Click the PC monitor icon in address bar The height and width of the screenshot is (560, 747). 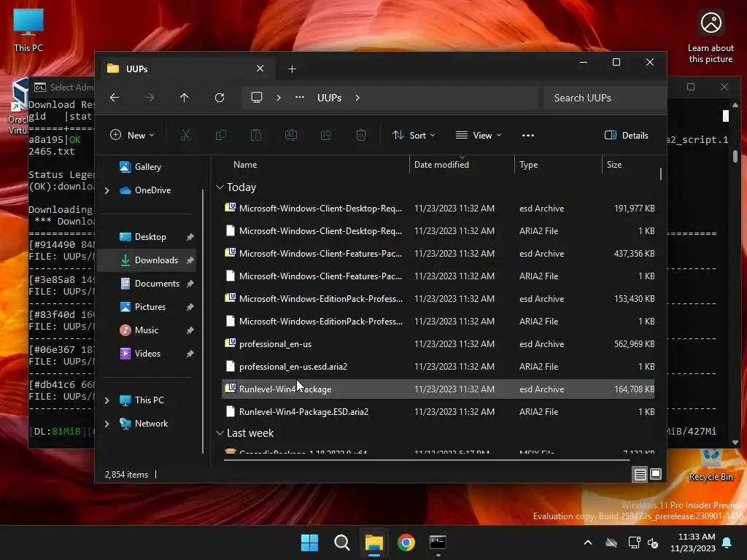coord(257,98)
